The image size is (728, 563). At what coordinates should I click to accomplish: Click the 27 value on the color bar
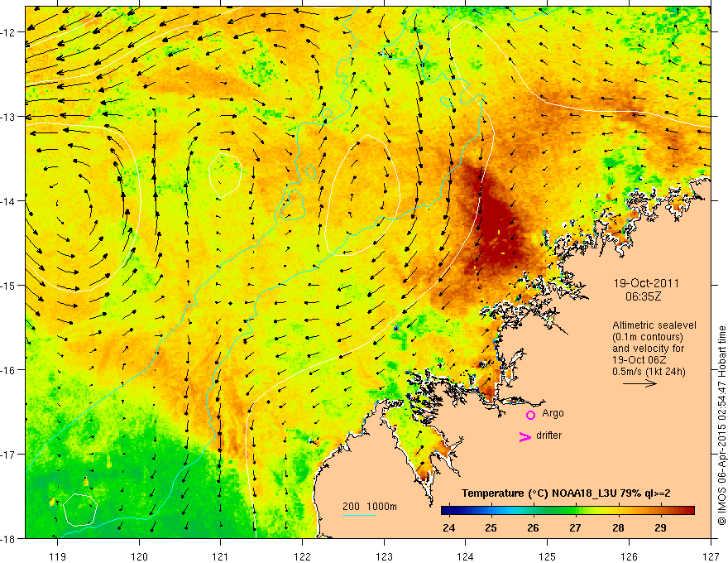tap(575, 527)
